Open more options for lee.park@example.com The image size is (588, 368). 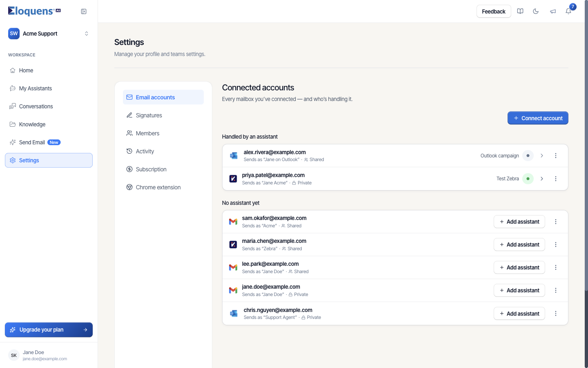click(x=556, y=267)
